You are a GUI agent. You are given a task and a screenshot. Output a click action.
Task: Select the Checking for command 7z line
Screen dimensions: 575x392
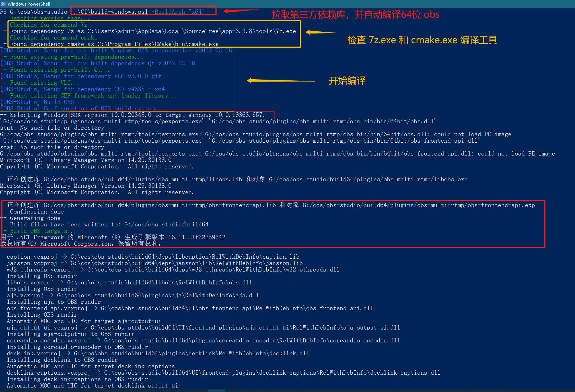(x=48, y=25)
